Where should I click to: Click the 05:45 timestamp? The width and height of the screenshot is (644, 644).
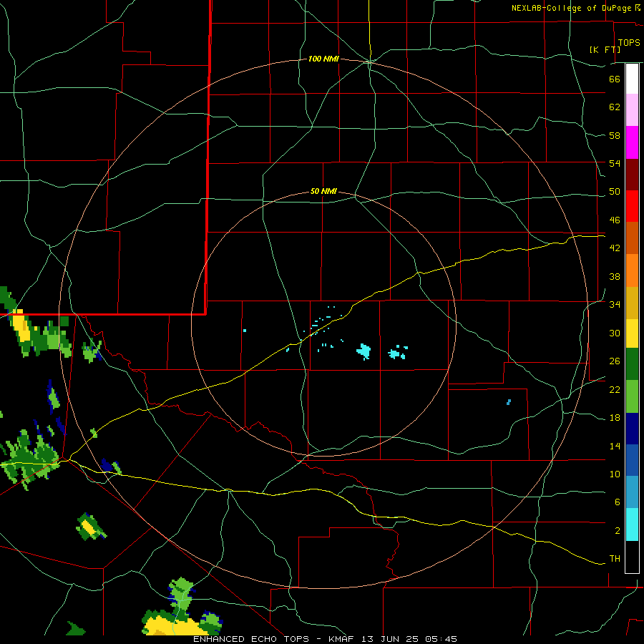coord(441,639)
